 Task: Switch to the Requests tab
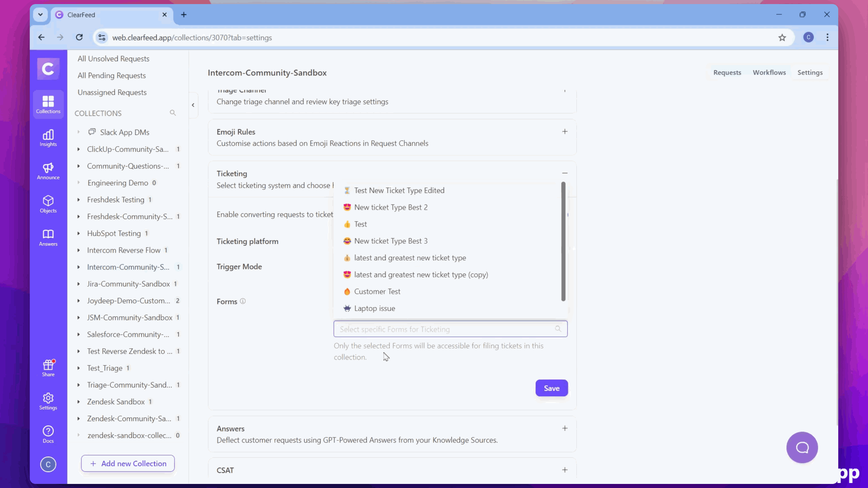tap(727, 72)
